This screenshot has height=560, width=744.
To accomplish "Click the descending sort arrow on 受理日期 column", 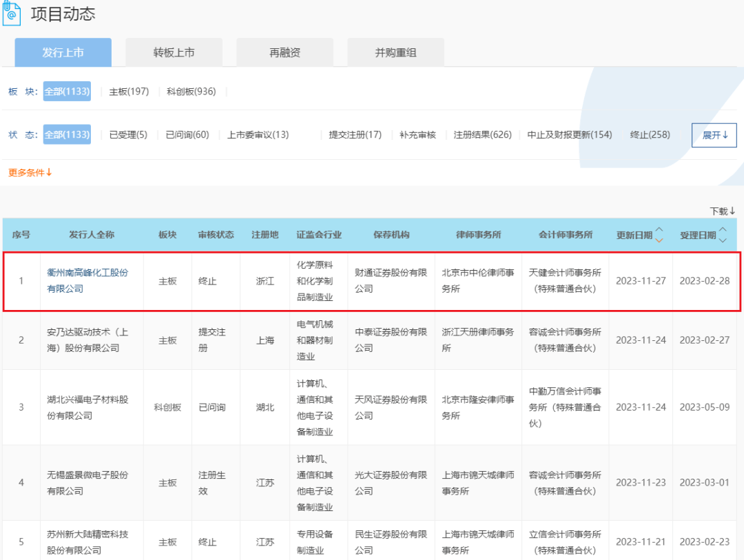I will click(x=722, y=240).
